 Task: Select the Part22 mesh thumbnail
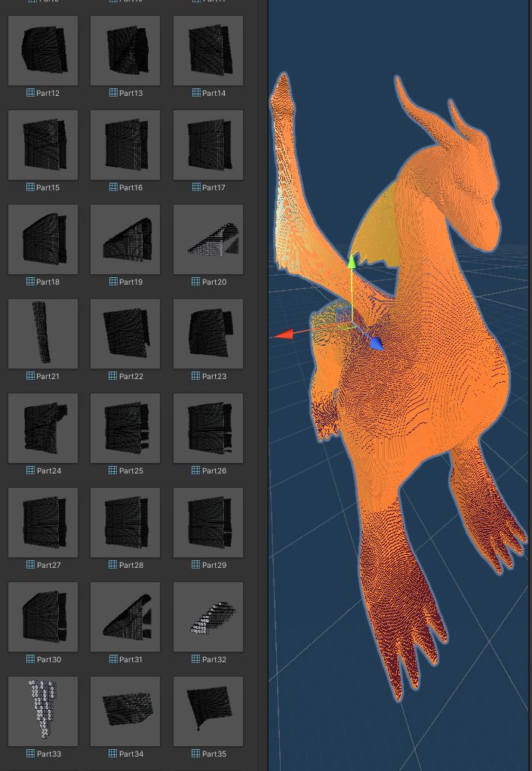point(125,334)
